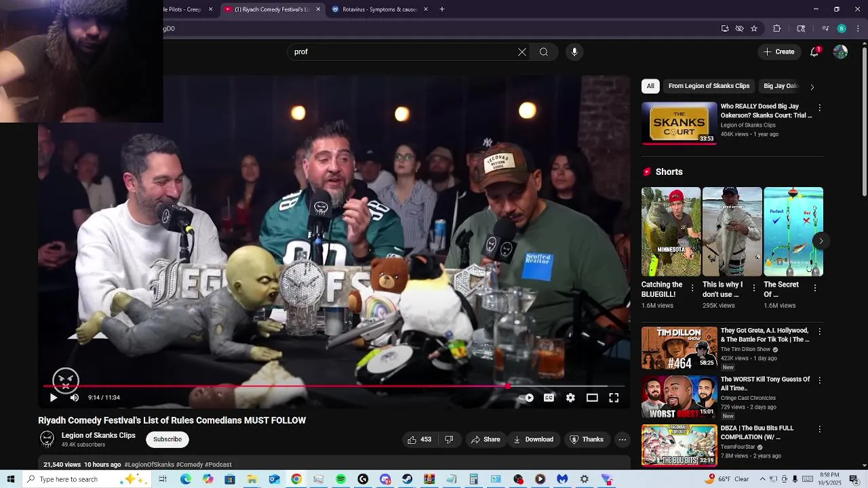Viewport: 868px width, 488px height.
Task: Open YouTube account avatar menu
Action: tap(840, 52)
